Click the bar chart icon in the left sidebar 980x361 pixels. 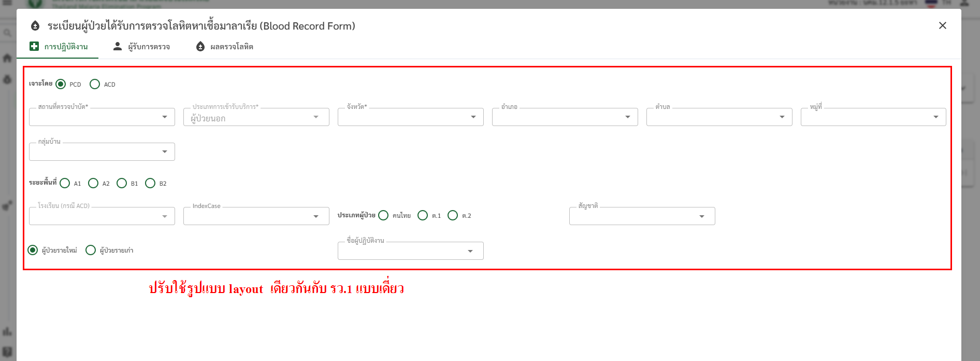pyautogui.click(x=7, y=331)
